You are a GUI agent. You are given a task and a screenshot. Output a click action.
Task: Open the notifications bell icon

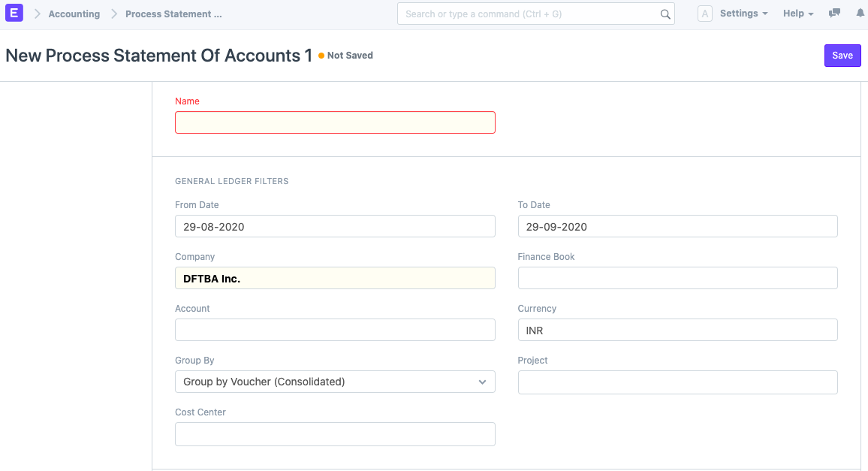[860, 14]
